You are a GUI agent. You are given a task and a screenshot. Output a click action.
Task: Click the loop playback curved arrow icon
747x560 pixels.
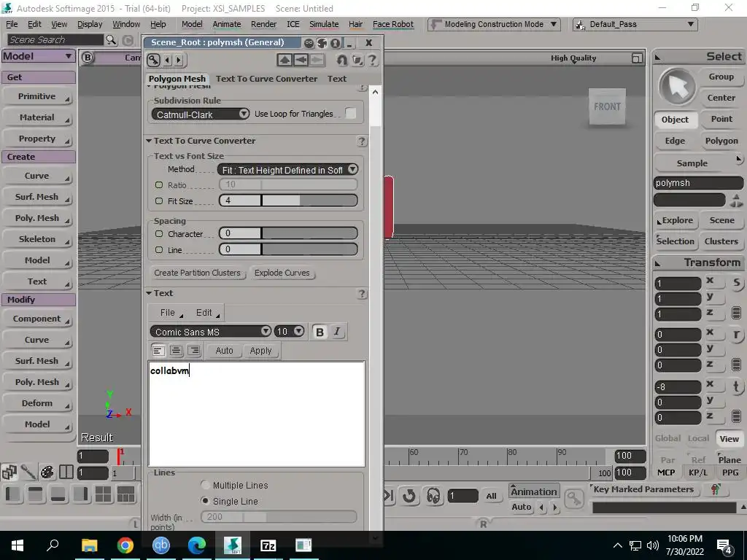coord(409,496)
